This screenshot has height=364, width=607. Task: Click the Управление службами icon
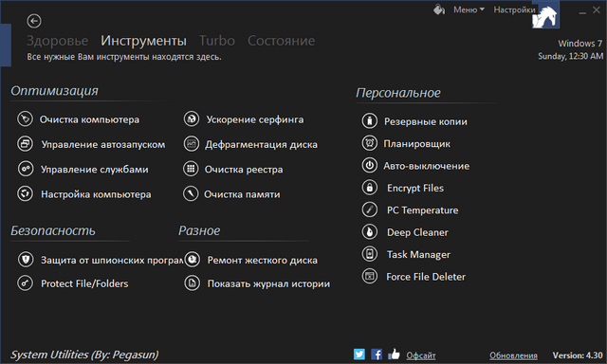pyautogui.click(x=26, y=169)
